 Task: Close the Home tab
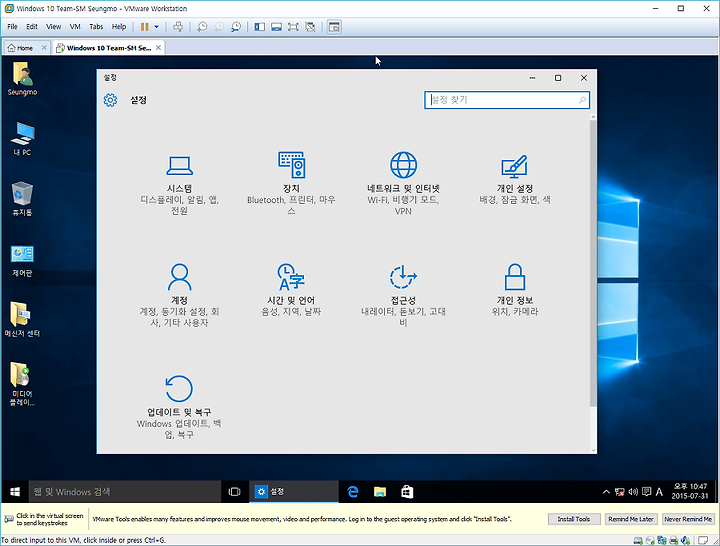[x=44, y=47]
